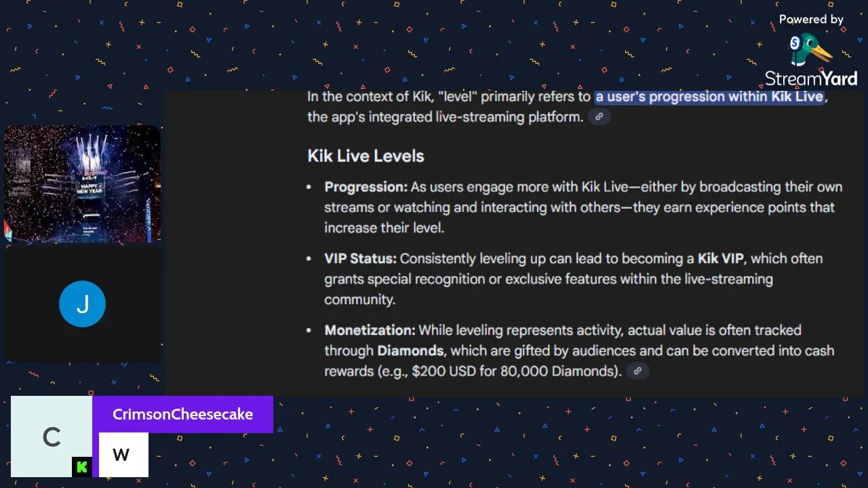Open the Happy New Year video thumbnail

(82, 184)
